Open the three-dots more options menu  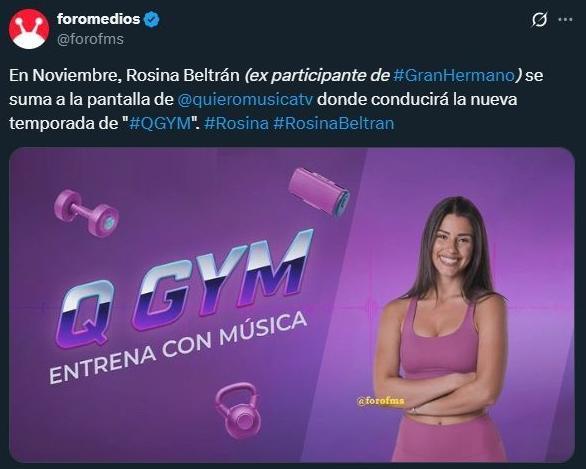[x=565, y=19]
